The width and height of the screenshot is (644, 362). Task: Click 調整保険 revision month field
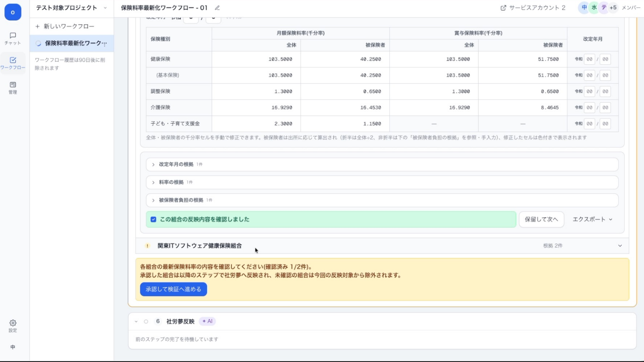pyautogui.click(x=605, y=92)
